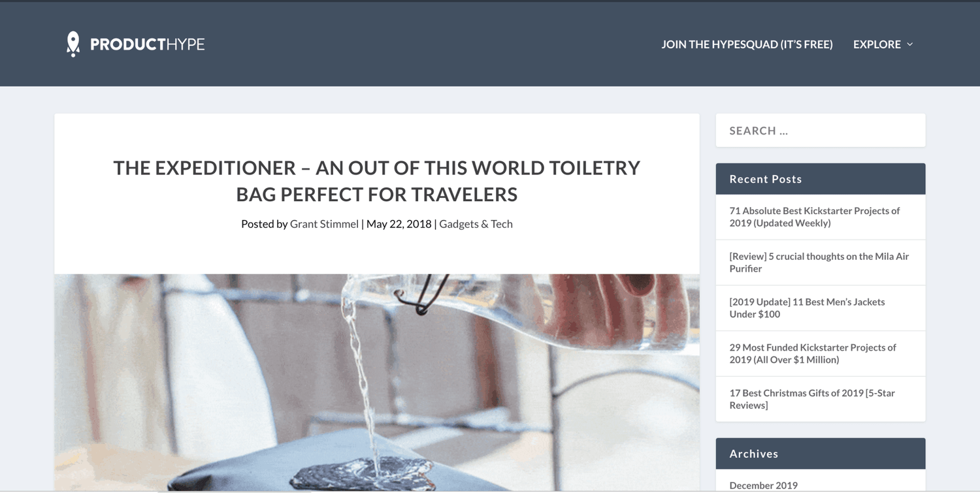980x493 pixels.
Task: Expand the Explore dropdown chevron
Action: pos(909,44)
